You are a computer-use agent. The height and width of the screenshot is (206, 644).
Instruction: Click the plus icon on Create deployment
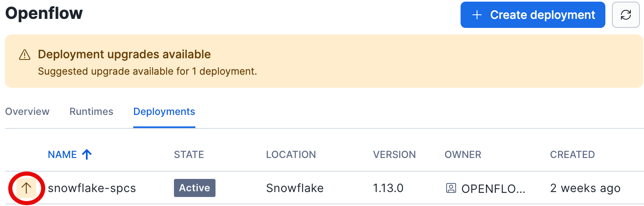(477, 15)
